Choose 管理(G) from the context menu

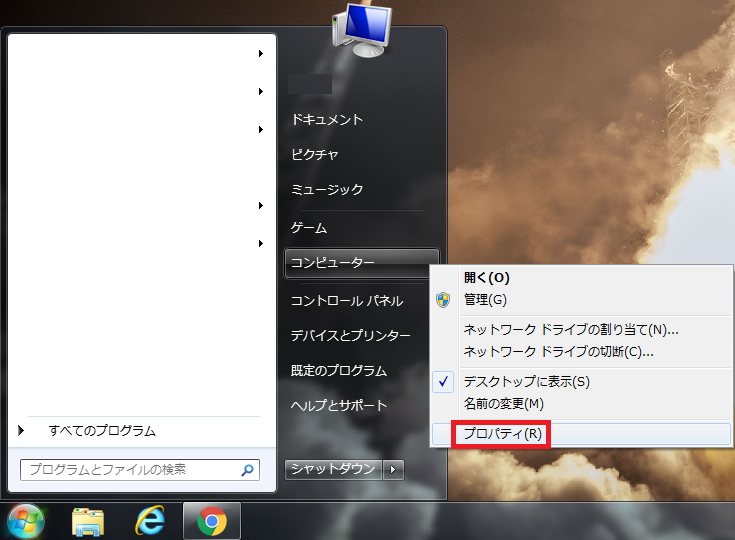[485, 300]
